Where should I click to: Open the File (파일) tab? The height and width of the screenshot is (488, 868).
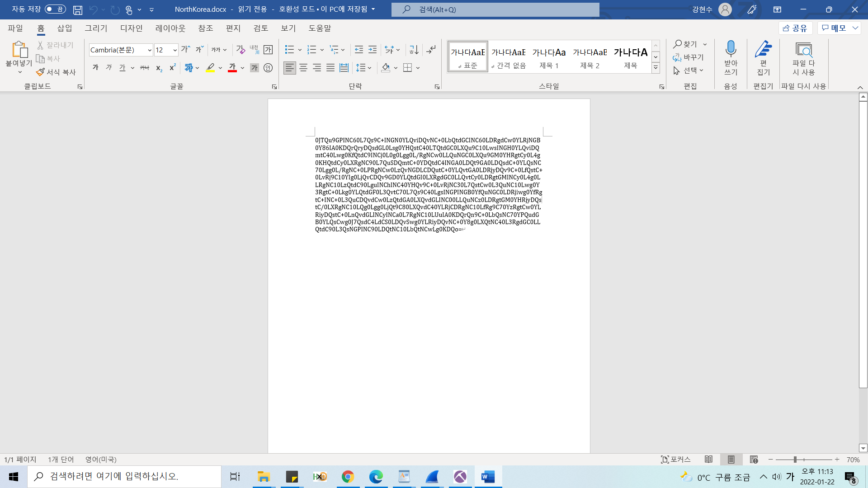(15, 28)
